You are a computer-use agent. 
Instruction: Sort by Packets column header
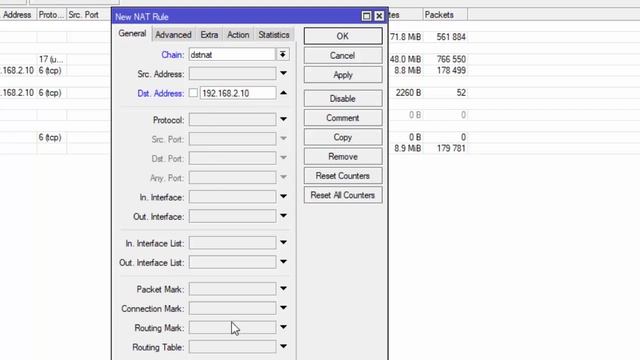click(445, 15)
